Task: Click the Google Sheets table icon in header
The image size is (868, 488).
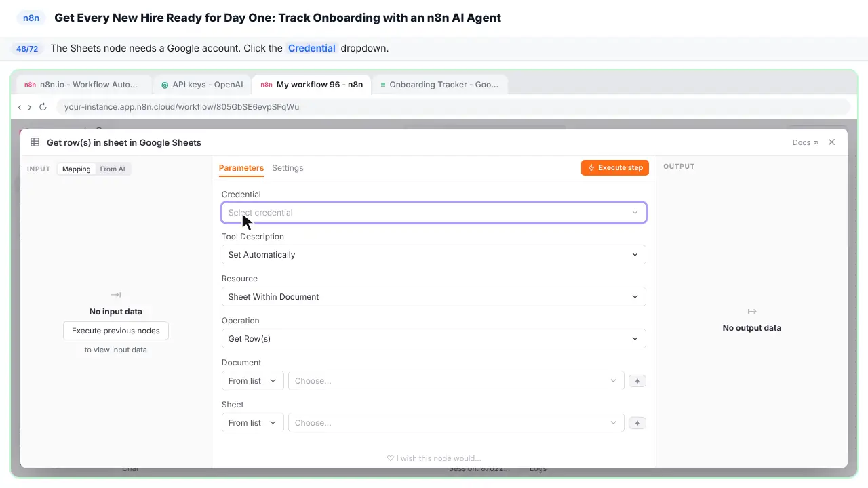Action: click(x=35, y=142)
